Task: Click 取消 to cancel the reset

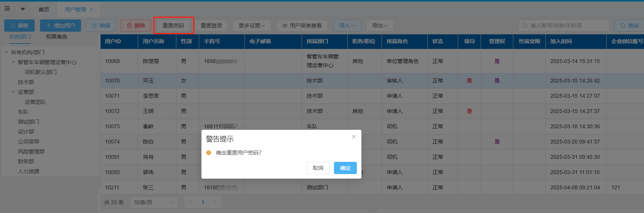Action: point(318,168)
